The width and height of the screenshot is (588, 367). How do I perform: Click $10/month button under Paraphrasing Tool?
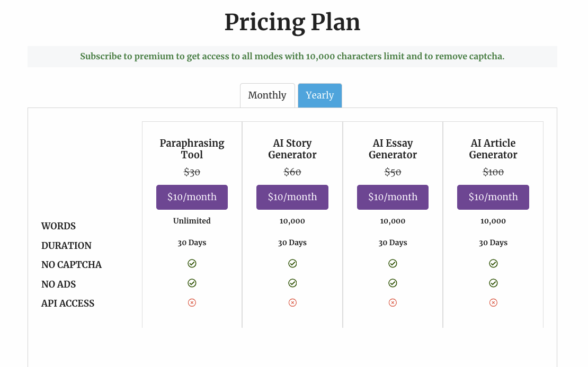coord(192,197)
